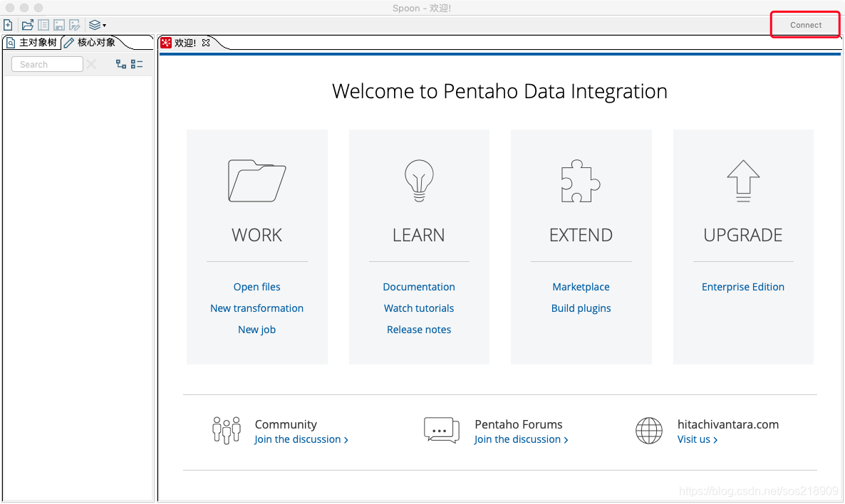This screenshot has width=845, height=504.
Task: Collapse all tree nodes icon
Action: [137, 64]
